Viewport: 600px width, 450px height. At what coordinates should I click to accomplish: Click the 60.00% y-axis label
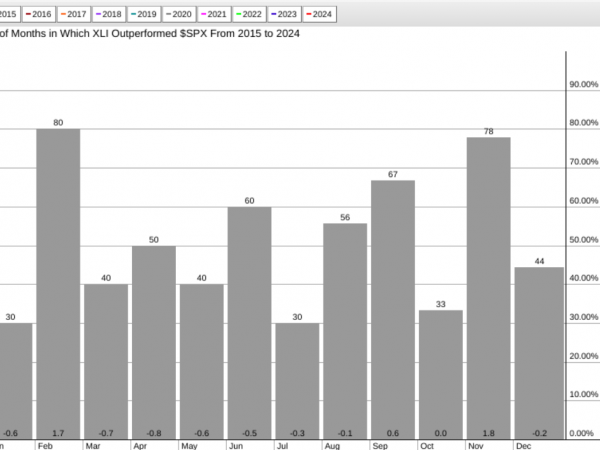pos(584,201)
